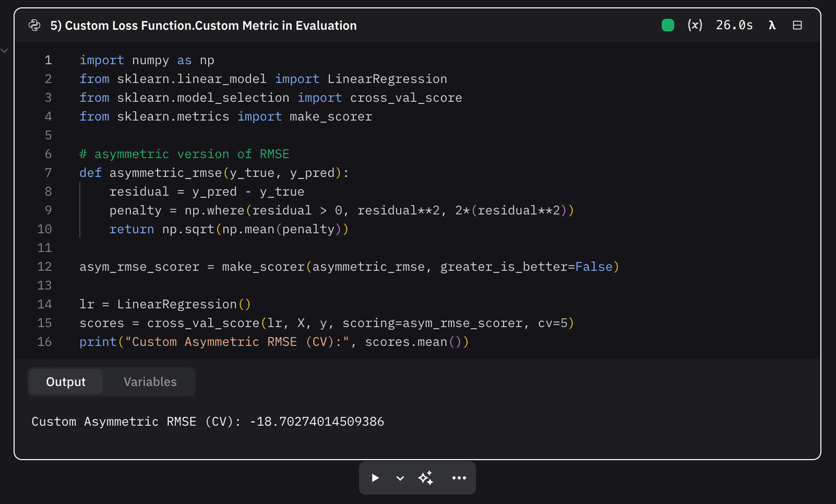Click the asymmetric_rmse function name on line 7
836x504 pixels.
coord(166,173)
